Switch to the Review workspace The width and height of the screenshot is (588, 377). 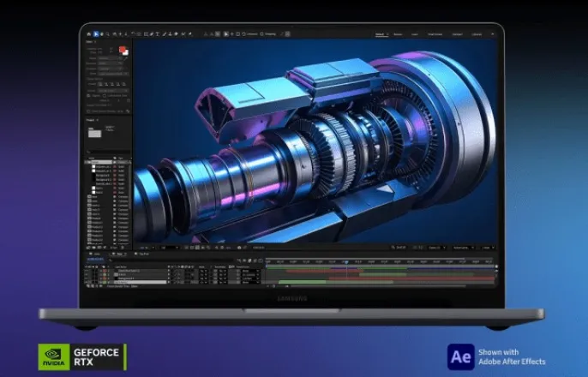(398, 34)
